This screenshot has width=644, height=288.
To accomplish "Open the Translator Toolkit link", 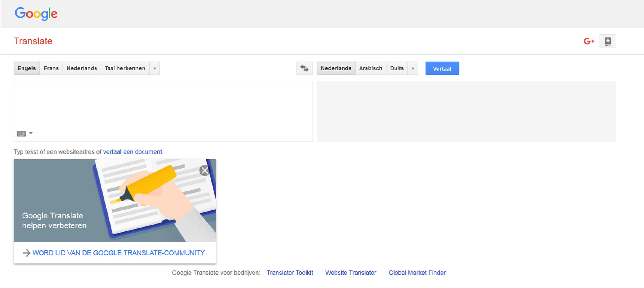I will pyautogui.click(x=290, y=273).
